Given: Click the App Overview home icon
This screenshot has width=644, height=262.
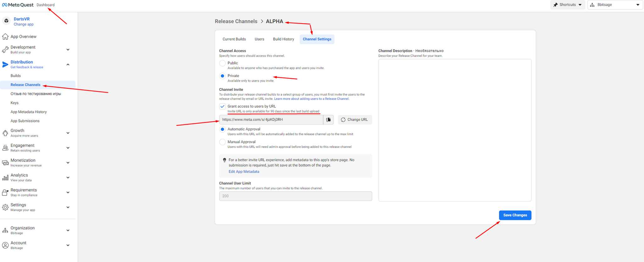Looking at the screenshot, I should coord(5,37).
